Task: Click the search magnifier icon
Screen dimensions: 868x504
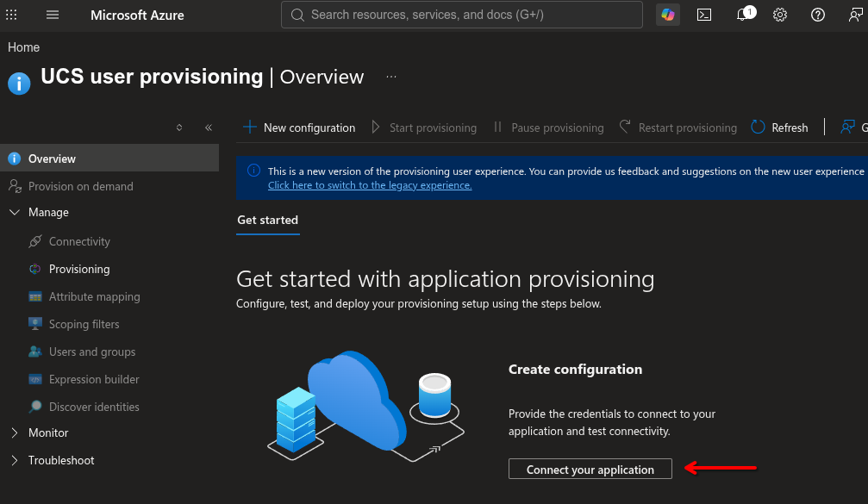Action: click(298, 15)
